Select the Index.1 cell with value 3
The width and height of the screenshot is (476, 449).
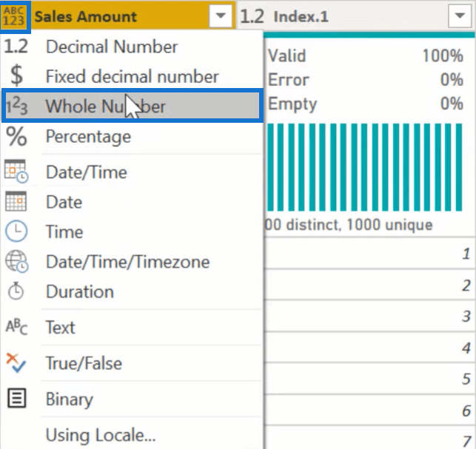pos(369,316)
